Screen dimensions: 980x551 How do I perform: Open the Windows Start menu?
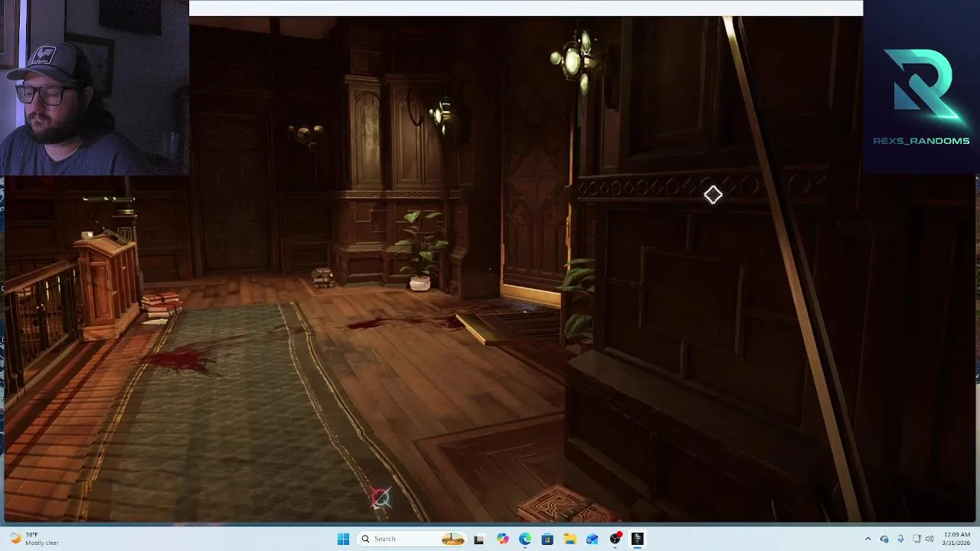343,539
